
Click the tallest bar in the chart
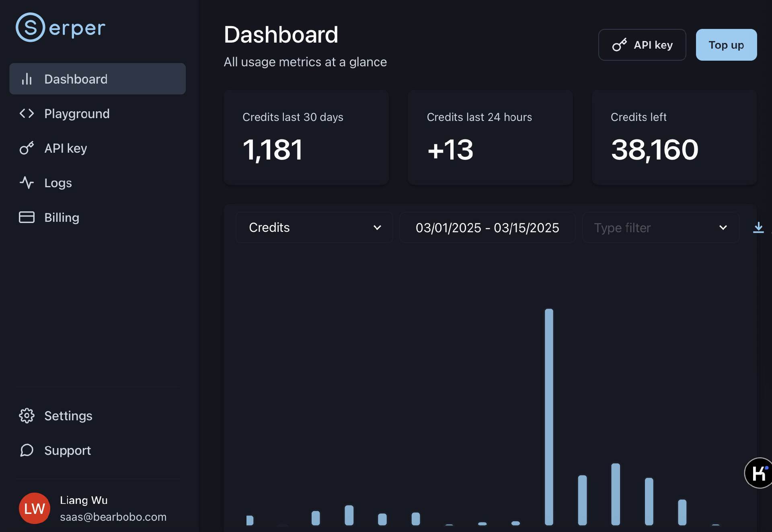pyautogui.click(x=549, y=416)
